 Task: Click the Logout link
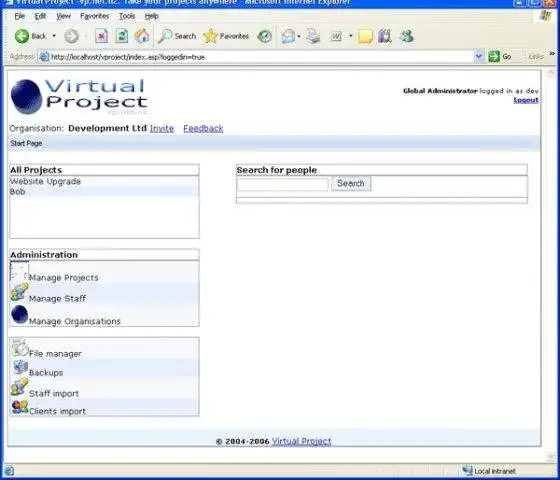pos(526,100)
